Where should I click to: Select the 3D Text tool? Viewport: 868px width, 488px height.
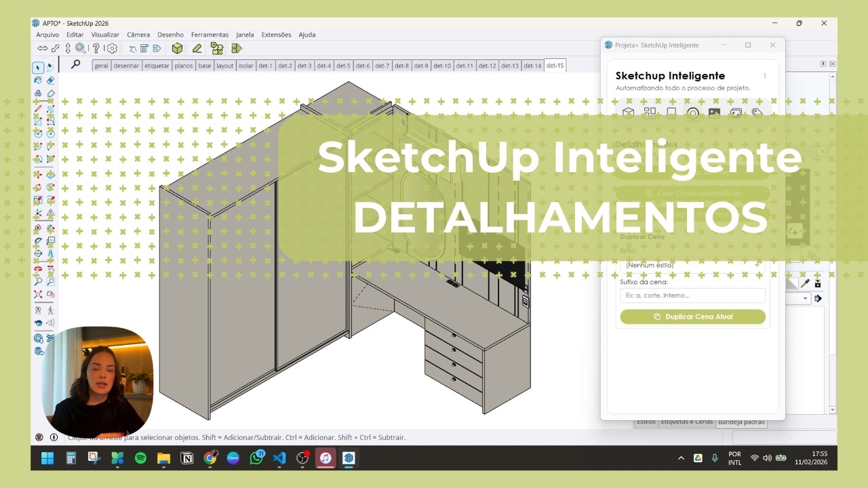[x=51, y=253]
